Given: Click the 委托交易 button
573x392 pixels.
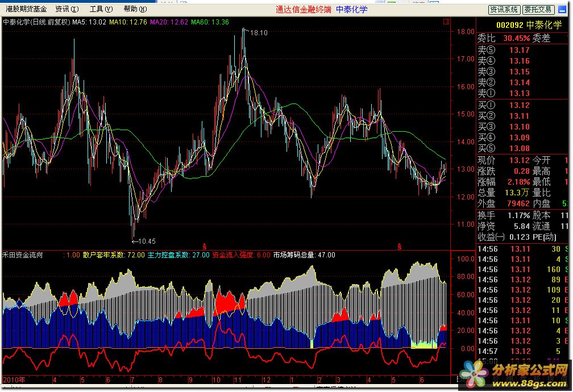Looking at the screenshot, I should tap(539, 10).
